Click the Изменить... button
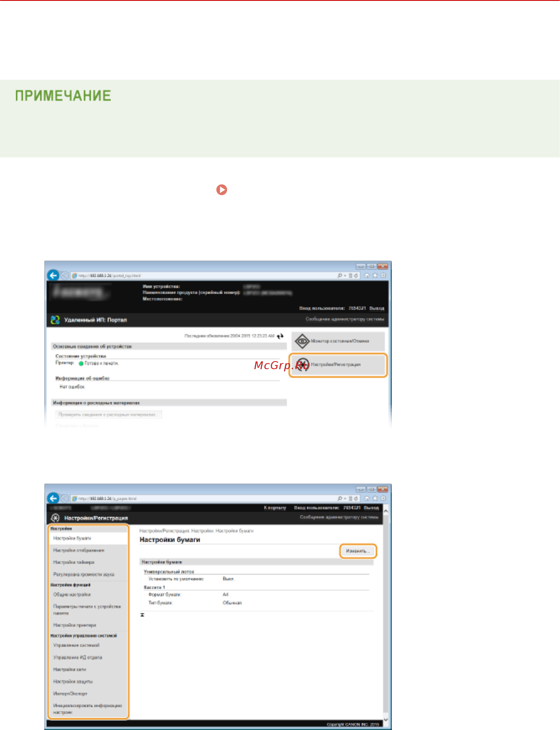The width and height of the screenshot is (560, 730). point(358,551)
